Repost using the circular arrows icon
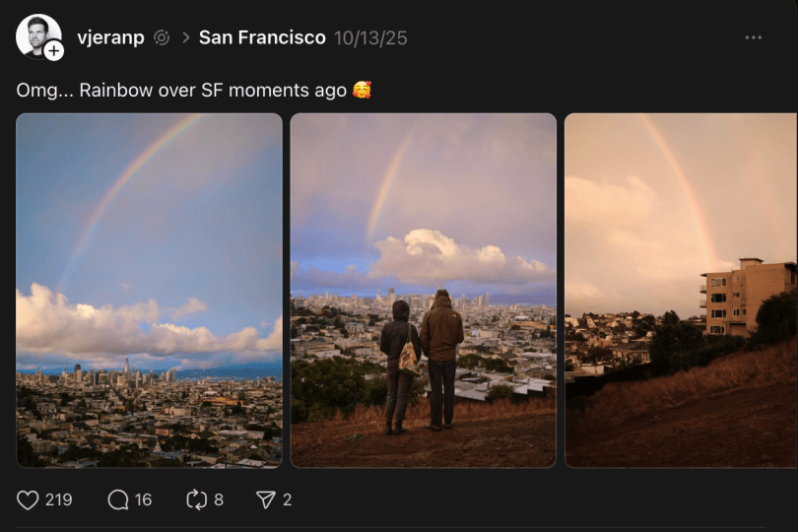This screenshot has width=798, height=532. [197, 499]
